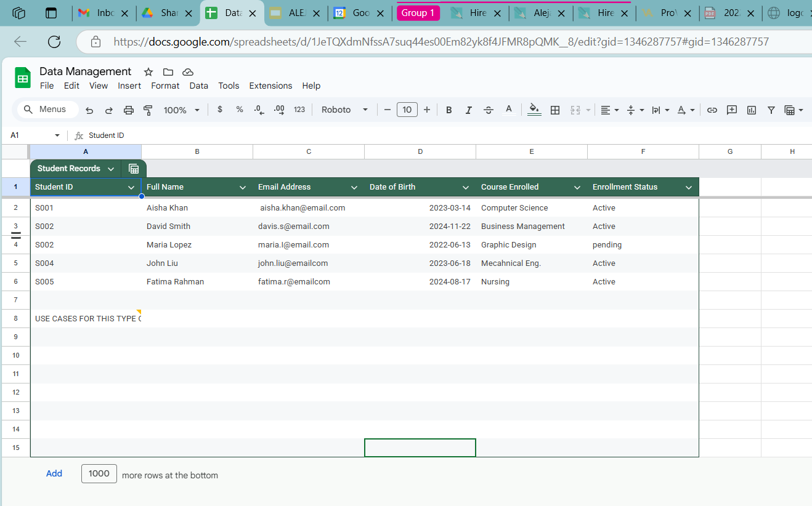
Task: Click the rows count input field
Action: coord(99,473)
